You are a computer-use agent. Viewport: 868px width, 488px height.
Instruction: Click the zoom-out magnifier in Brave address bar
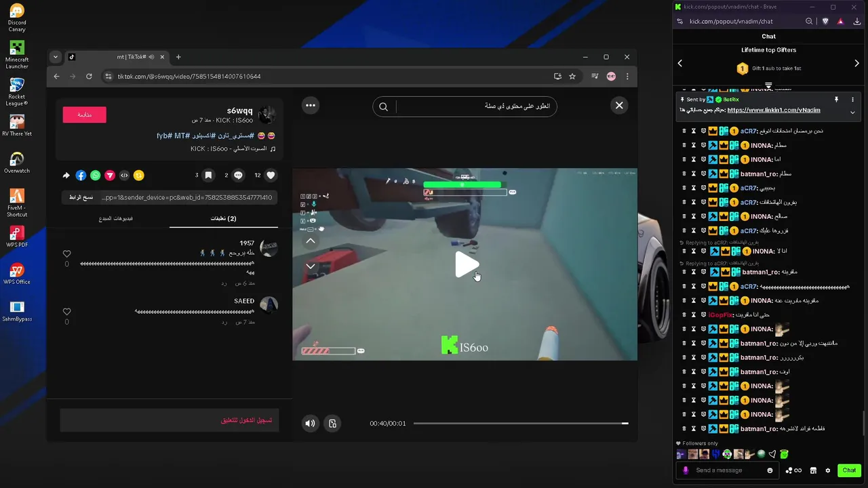(809, 21)
